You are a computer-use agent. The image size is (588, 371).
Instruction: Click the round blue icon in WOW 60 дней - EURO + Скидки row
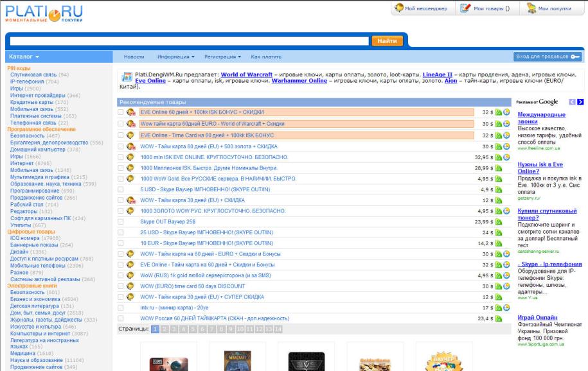pos(506,254)
